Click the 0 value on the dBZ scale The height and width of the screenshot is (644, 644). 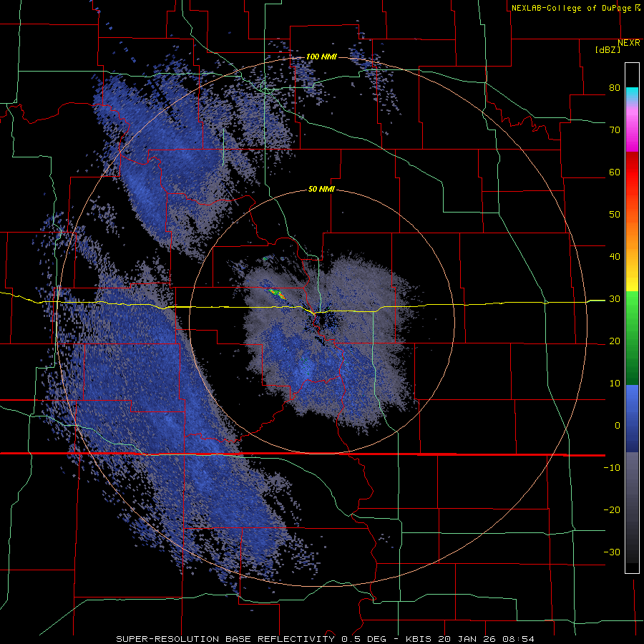tap(618, 426)
